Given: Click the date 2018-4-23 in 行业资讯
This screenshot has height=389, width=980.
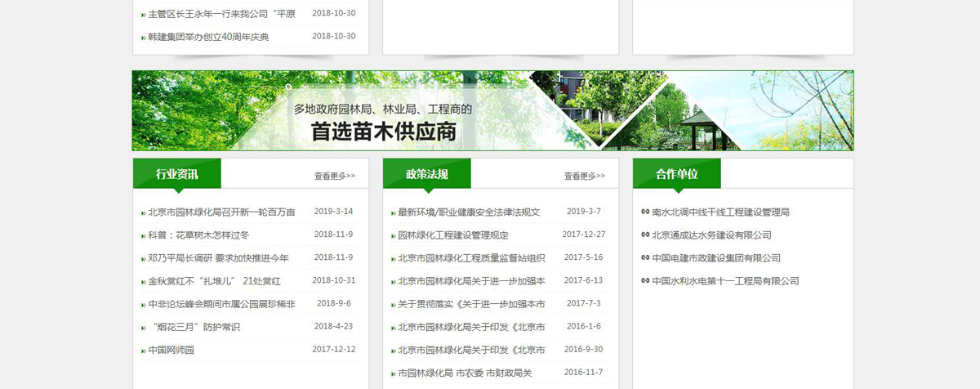Looking at the screenshot, I should point(333,326).
